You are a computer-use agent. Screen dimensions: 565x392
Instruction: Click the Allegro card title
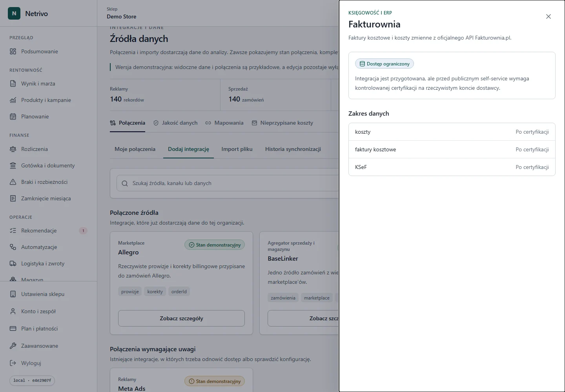(x=128, y=252)
